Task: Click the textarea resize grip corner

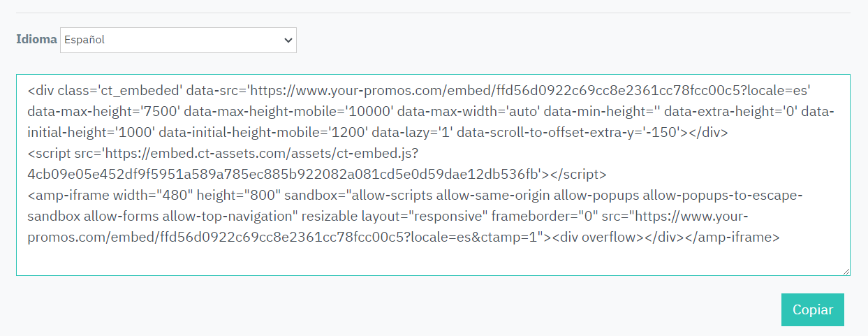Action: 846,271
